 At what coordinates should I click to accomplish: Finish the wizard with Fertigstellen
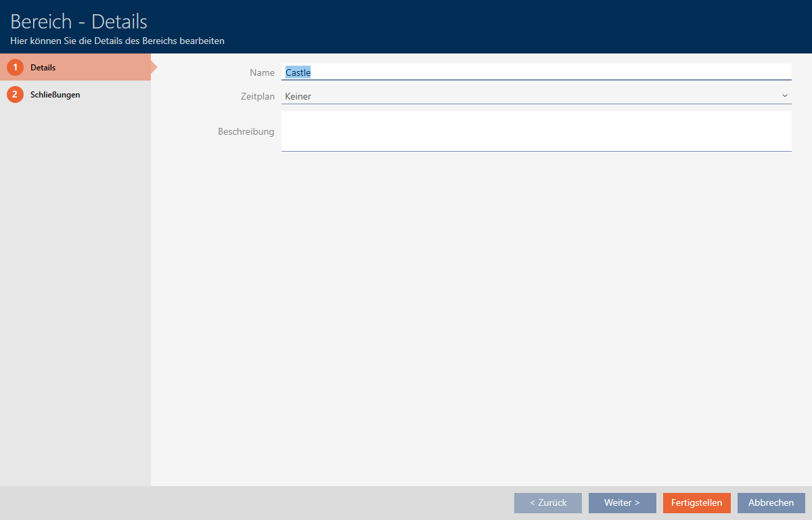pyautogui.click(x=696, y=502)
